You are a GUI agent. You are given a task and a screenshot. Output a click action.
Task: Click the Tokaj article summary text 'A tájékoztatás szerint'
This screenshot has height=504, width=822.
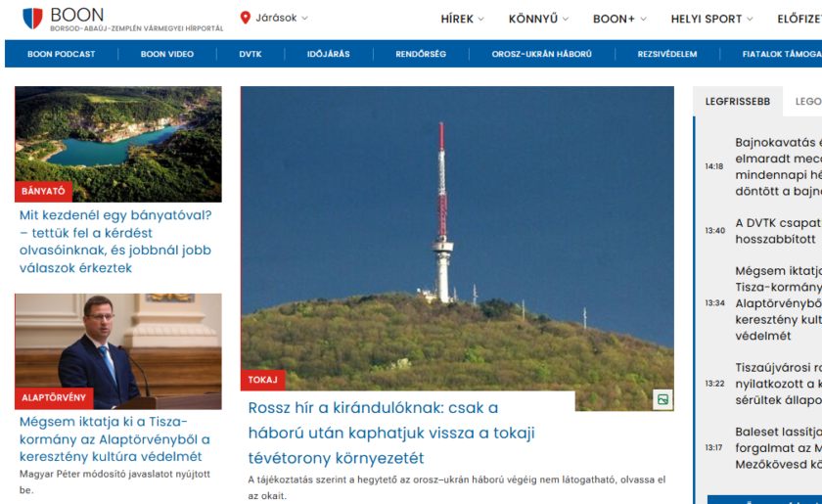coord(457,487)
